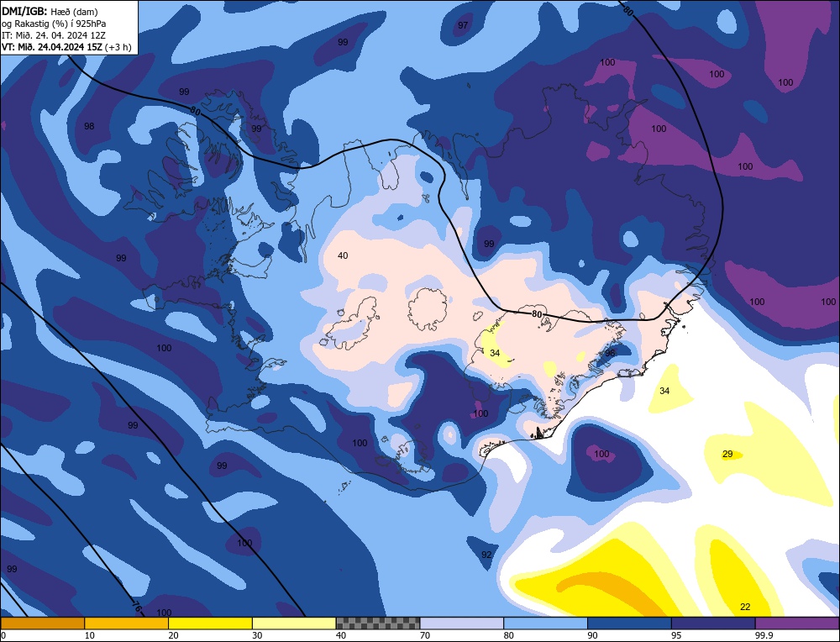
Task: Click the 95 legend tick label
Action: coord(676,635)
